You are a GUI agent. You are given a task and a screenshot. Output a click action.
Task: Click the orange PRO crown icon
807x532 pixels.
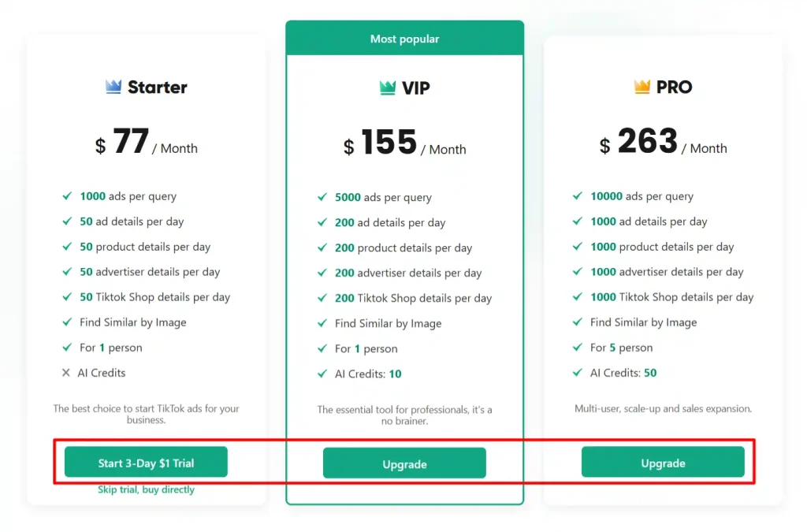[642, 87]
